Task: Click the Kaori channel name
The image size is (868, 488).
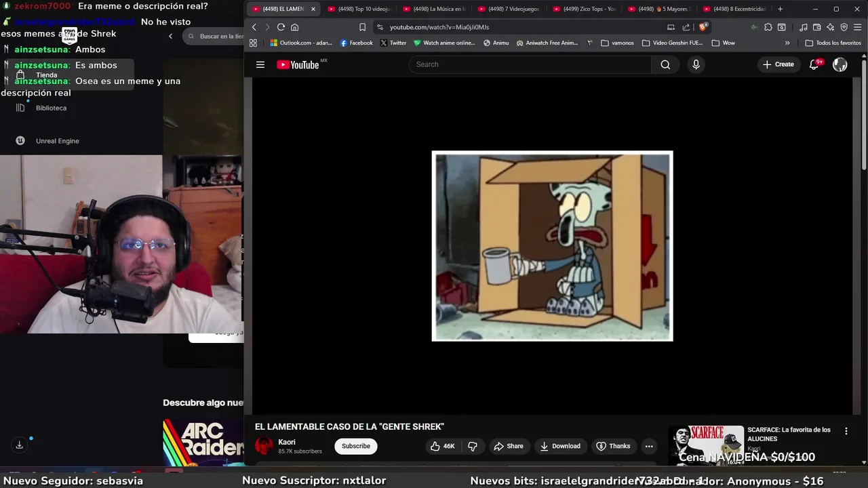Action: (x=286, y=442)
